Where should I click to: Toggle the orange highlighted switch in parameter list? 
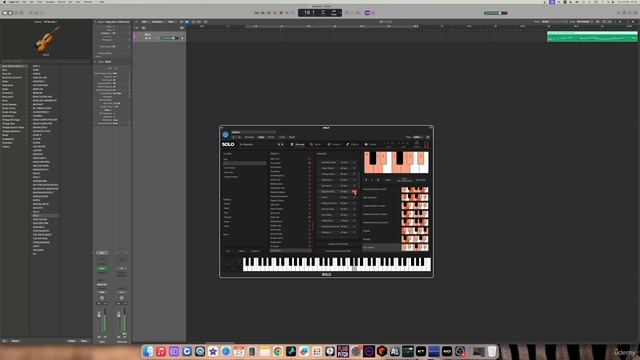[x=354, y=191]
